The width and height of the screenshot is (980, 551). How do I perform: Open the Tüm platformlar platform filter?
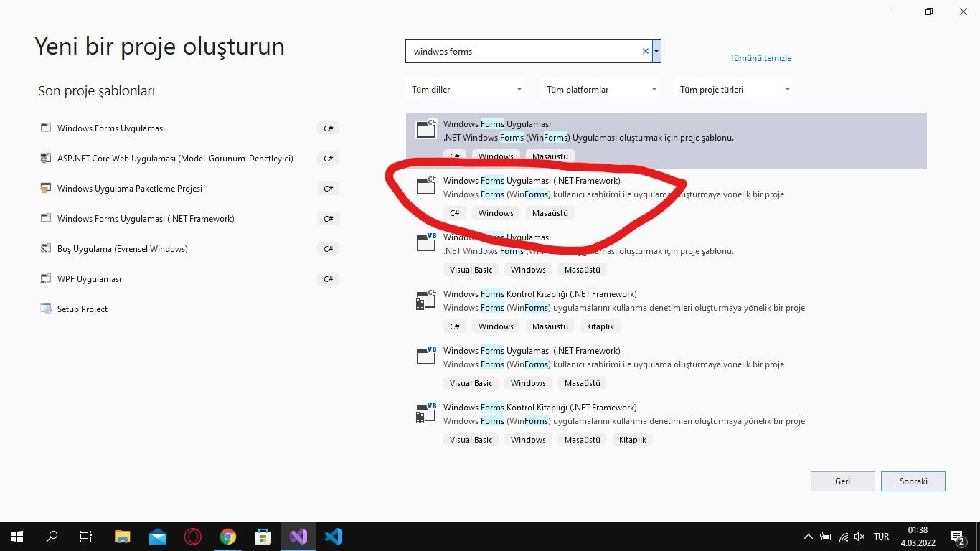pyautogui.click(x=601, y=90)
